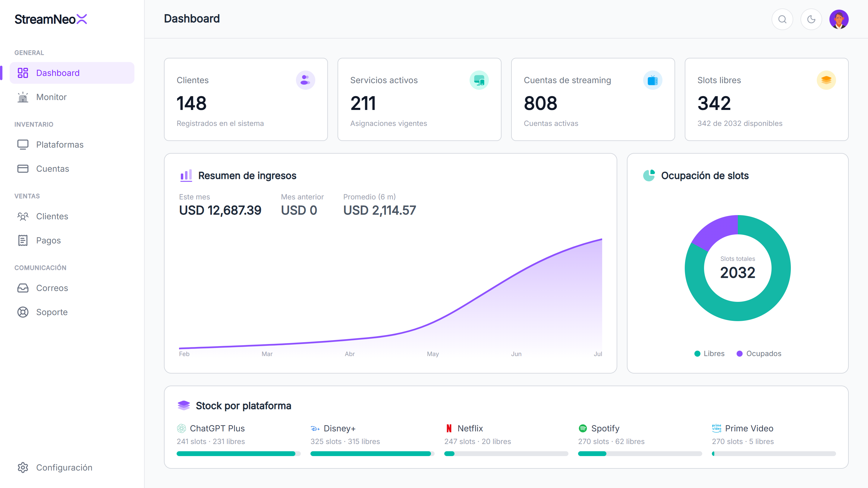Viewport: 868px width, 488px height.
Task: Click the '2032' Slots totales number
Action: click(737, 272)
